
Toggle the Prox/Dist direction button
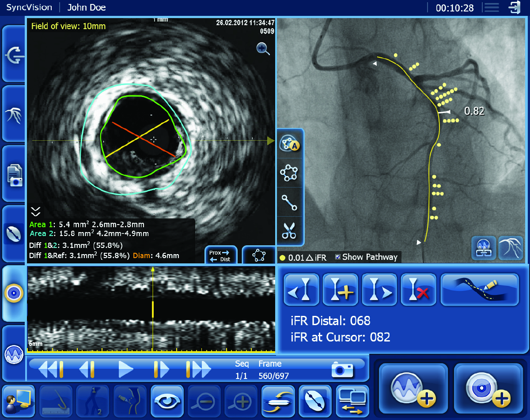(x=220, y=256)
